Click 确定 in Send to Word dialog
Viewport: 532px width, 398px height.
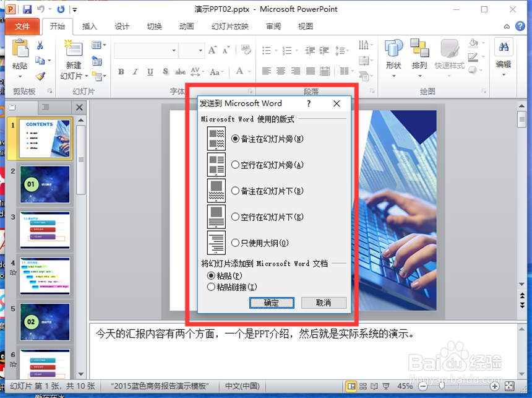[272, 303]
